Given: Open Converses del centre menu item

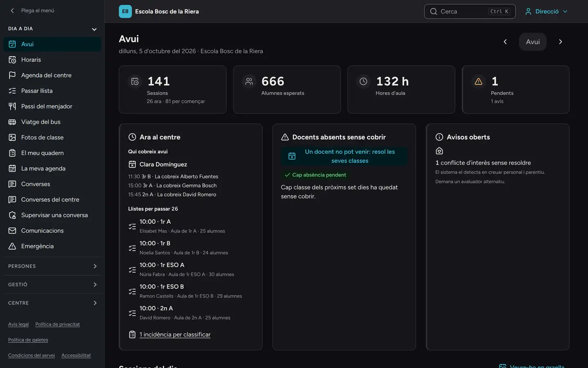Looking at the screenshot, I should coord(52,200).
